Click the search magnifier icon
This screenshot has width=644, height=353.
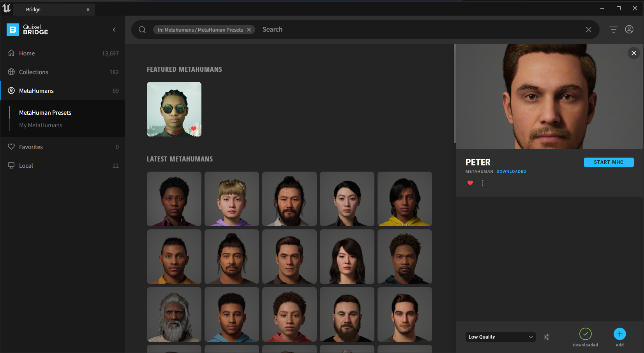click(142, 30)
